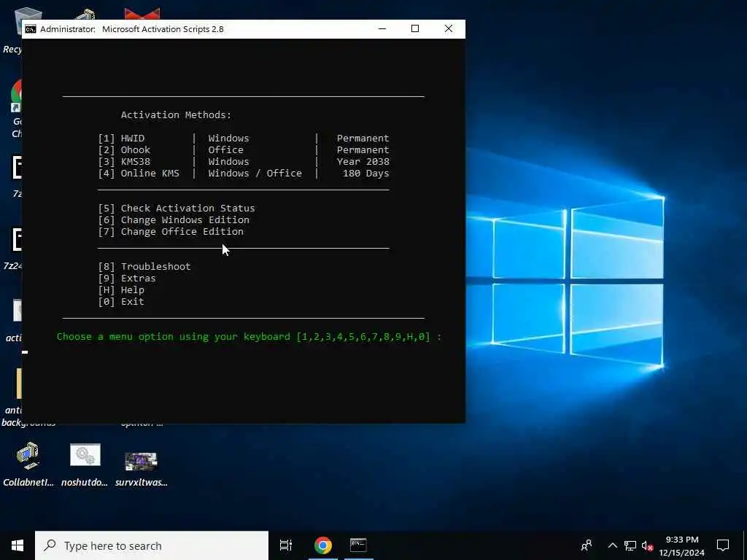The height and width of the screenshot is (560, 747).
Task: Click the "Windows / Office" cell
Action: point(255,174)
